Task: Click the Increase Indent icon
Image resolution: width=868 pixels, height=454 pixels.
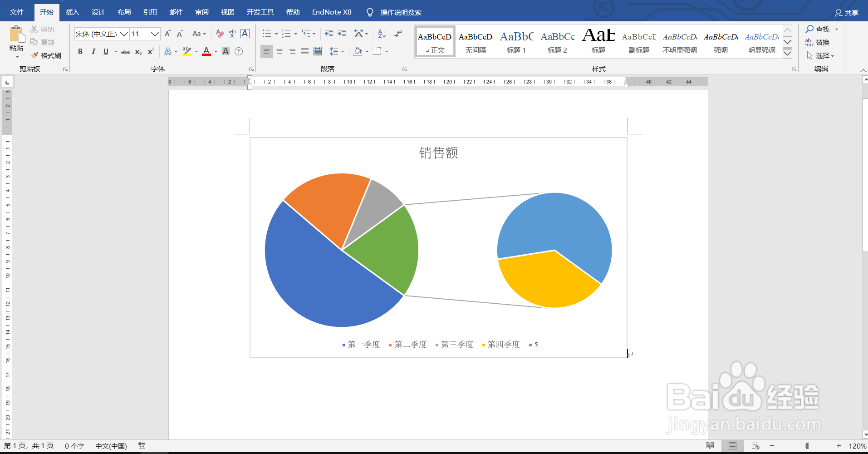Action: click(342, 34)
